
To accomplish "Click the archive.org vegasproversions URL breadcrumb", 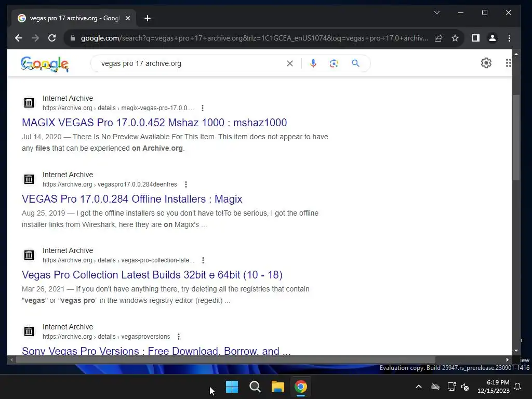I will tap(106, 337).
